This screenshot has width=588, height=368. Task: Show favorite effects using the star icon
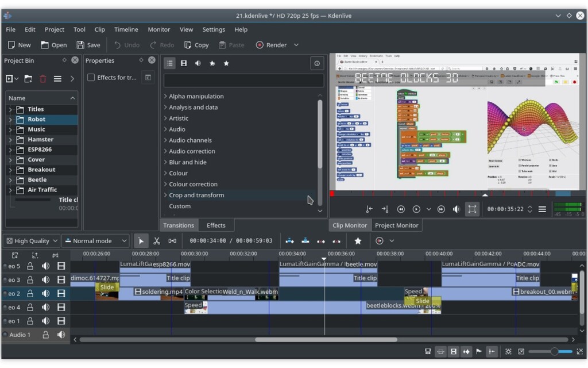pyautogui.click(x=226, y=63)
